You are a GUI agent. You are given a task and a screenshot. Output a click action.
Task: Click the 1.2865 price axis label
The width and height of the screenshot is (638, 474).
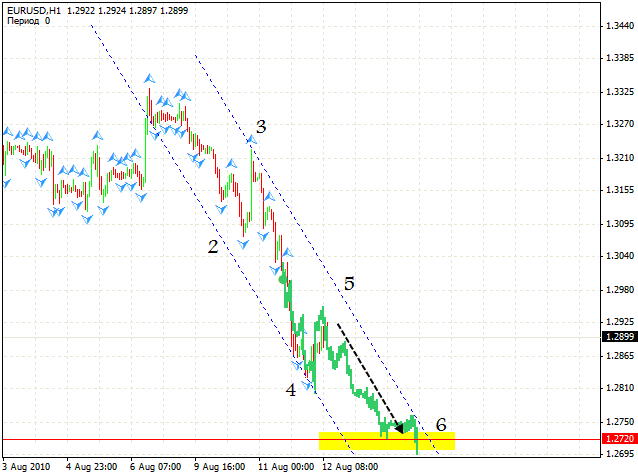pos(620,356)
